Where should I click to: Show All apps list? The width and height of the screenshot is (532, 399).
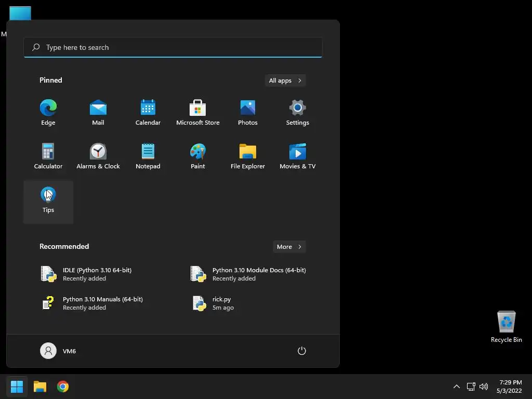285,81
